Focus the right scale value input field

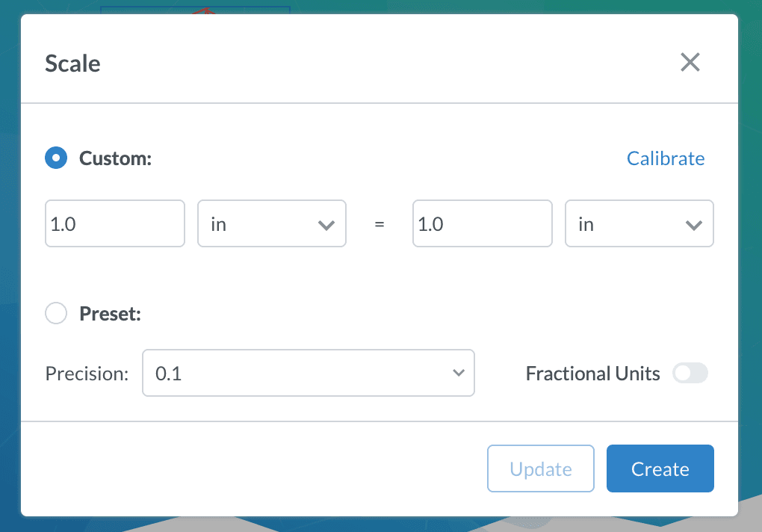click(x=482, y=223)
